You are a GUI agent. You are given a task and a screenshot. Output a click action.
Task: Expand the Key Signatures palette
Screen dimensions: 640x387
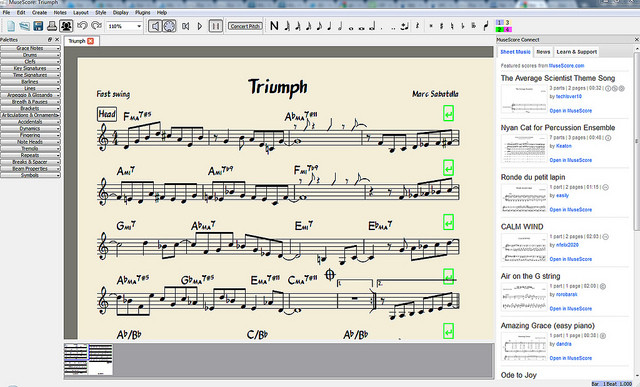pos(30,68)
